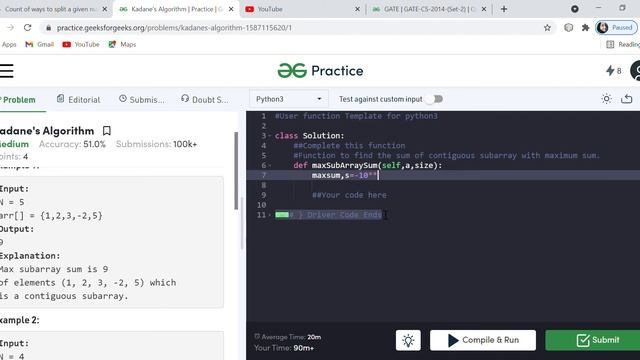Open the Chrome media control circle icon
640x360 pixels.
tap(575, 9)
